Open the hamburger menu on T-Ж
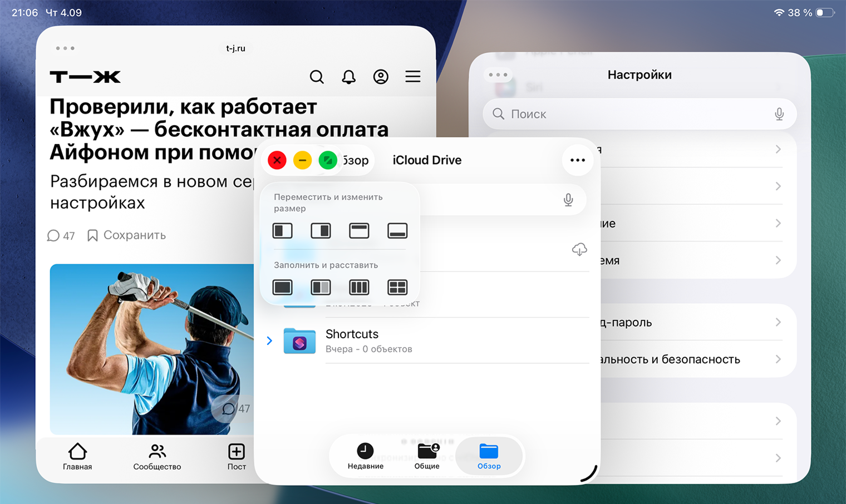The image size is (846, 504). point(412,76)
